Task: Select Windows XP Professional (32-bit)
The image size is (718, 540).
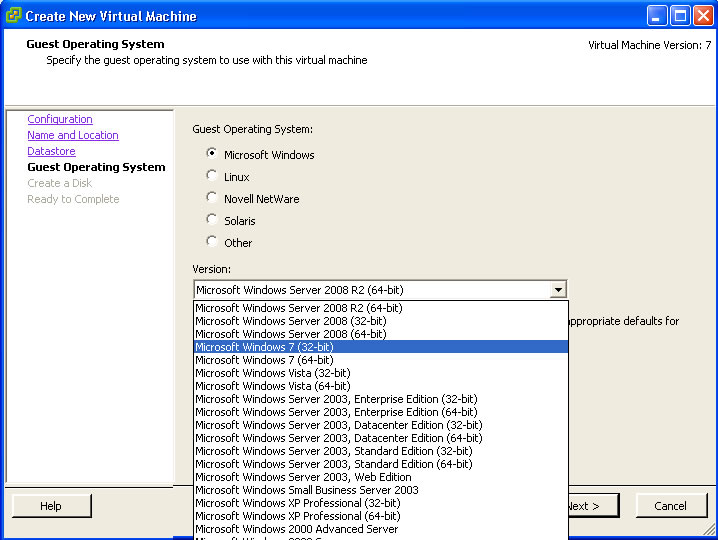Action: click(x=381, y=503)
